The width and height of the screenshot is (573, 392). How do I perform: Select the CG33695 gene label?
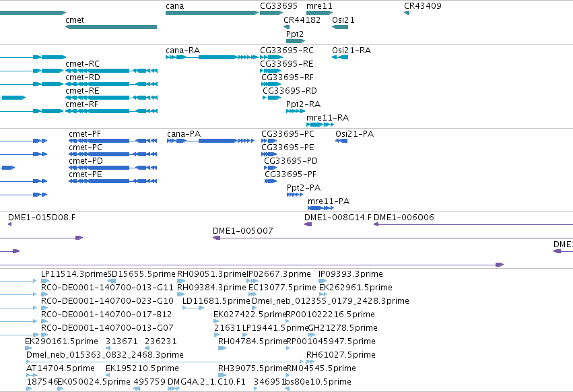tap(279, 6)
